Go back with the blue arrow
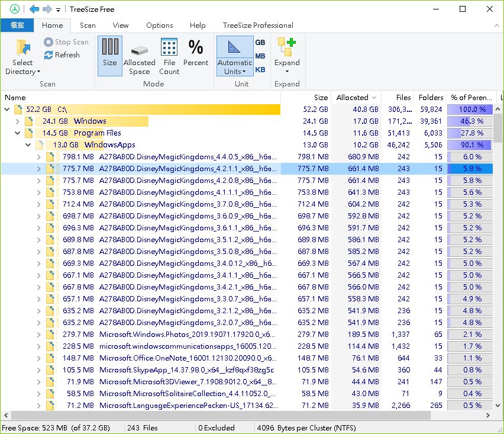The image size is (504, 434). coord(34,9)
